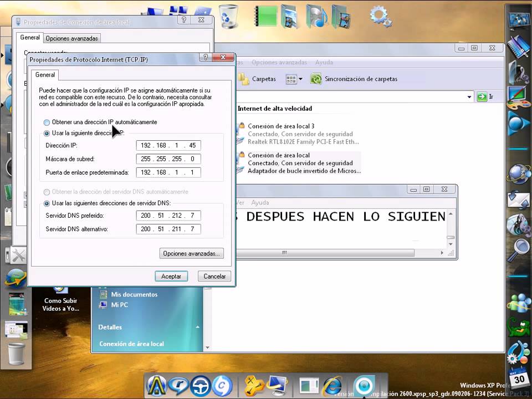
Task: Open the Ayuda menu in Notepad
Action: coord(260,203)
